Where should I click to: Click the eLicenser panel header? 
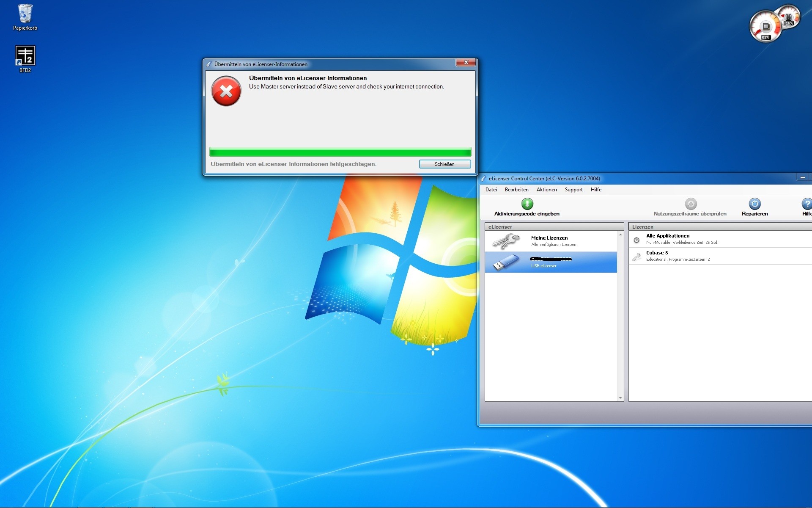[x=554, y=227]
